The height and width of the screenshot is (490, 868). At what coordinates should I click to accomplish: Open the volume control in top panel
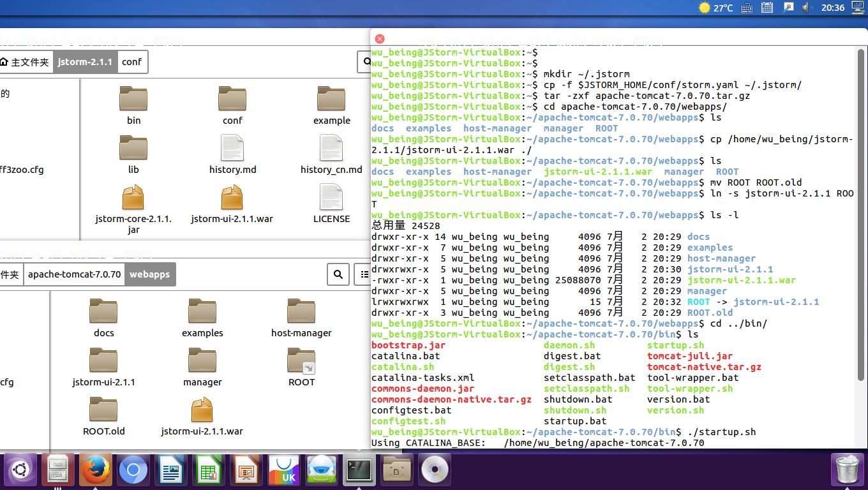coord(807,8)
